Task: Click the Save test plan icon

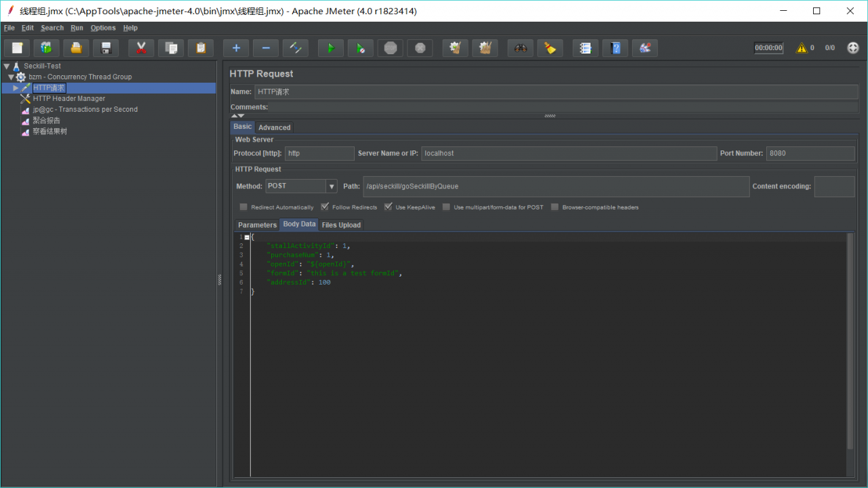Action: 106,48
